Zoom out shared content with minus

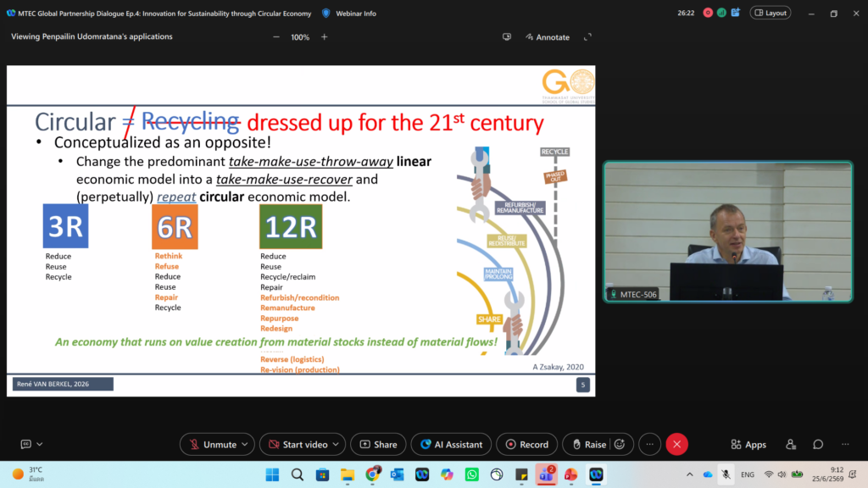tap(276, 37)
